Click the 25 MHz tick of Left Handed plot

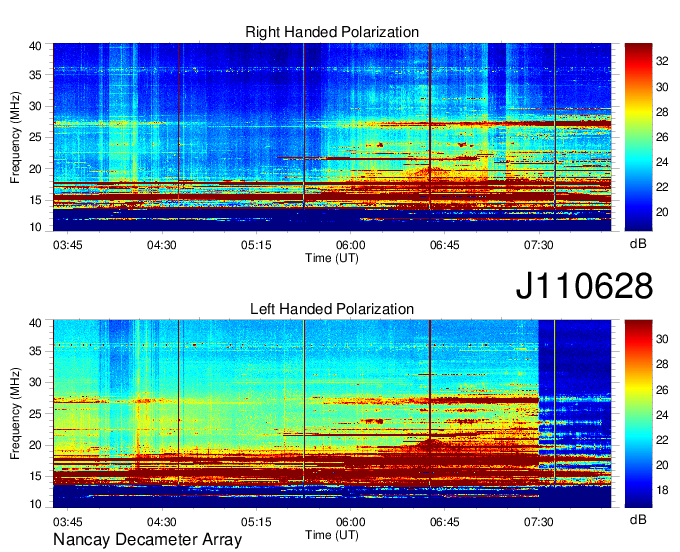click(x=35, y=414)
